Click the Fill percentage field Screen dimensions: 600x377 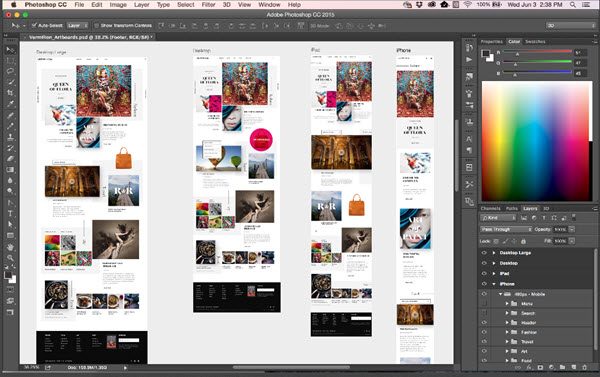pyautogui.click(x=560, y=241)
